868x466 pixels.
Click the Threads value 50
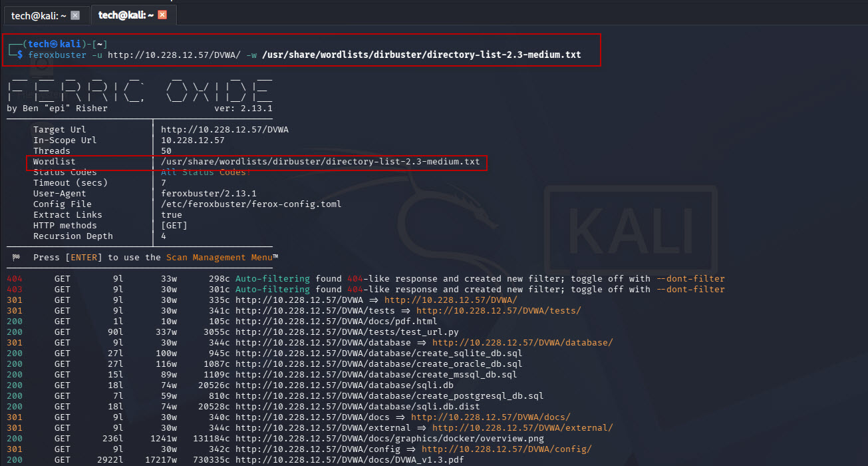(166, 150)
